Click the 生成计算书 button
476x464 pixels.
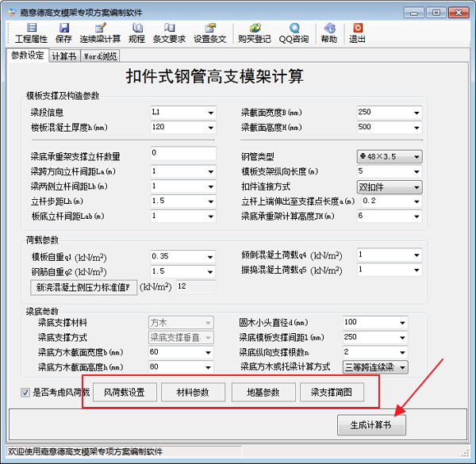tap(372, 425)
